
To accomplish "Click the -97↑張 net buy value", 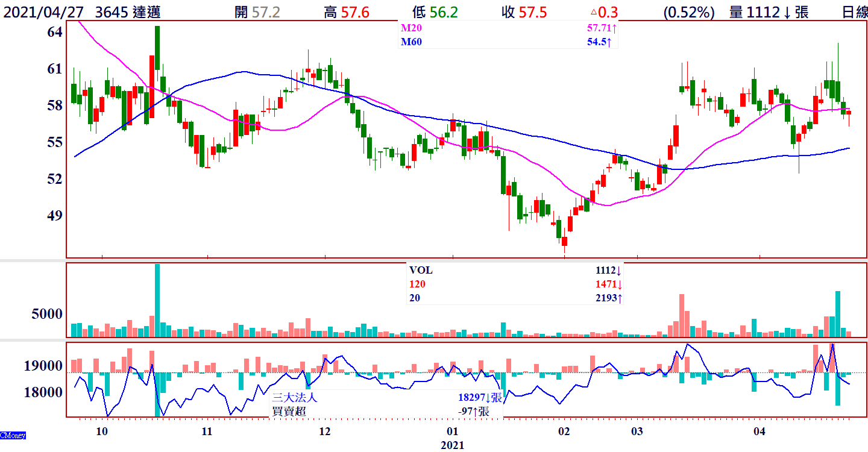I will (x=474, y=411).
